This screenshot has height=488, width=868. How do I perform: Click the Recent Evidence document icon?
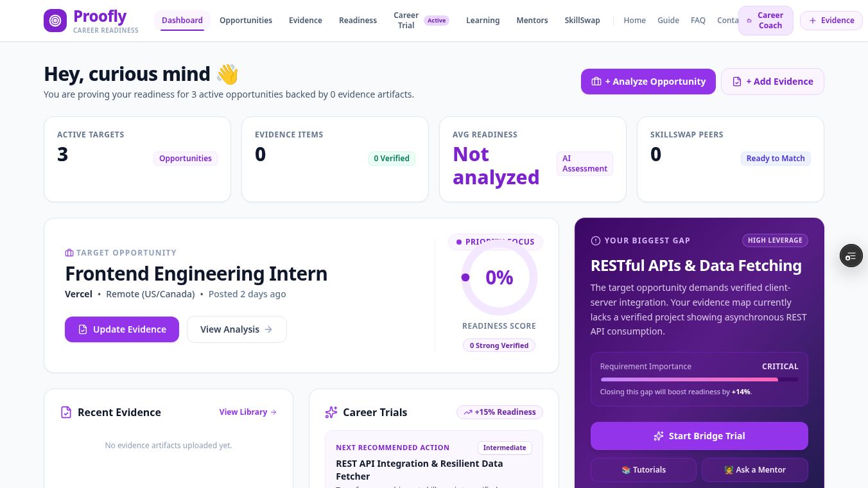65,412
